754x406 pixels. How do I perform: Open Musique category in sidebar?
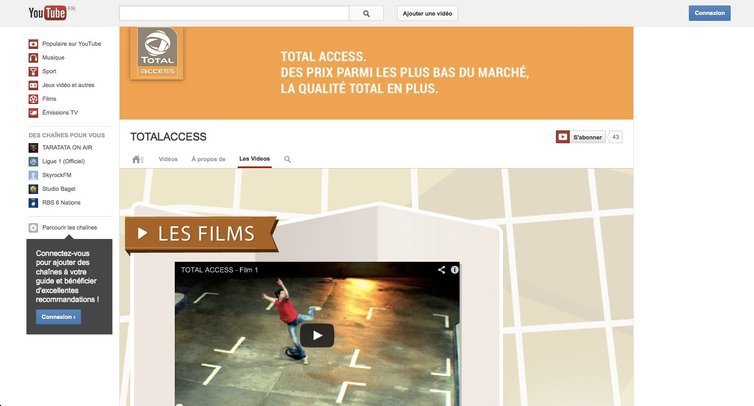(54, 58)
